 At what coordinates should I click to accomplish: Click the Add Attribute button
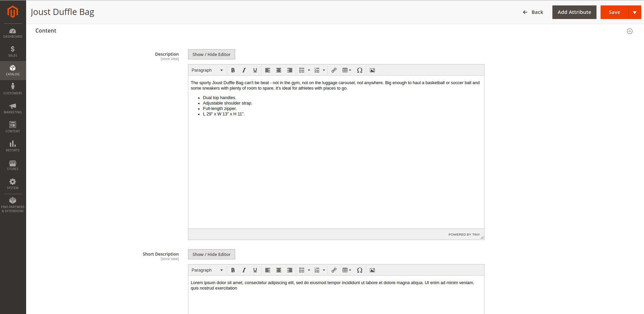point(574,12)
